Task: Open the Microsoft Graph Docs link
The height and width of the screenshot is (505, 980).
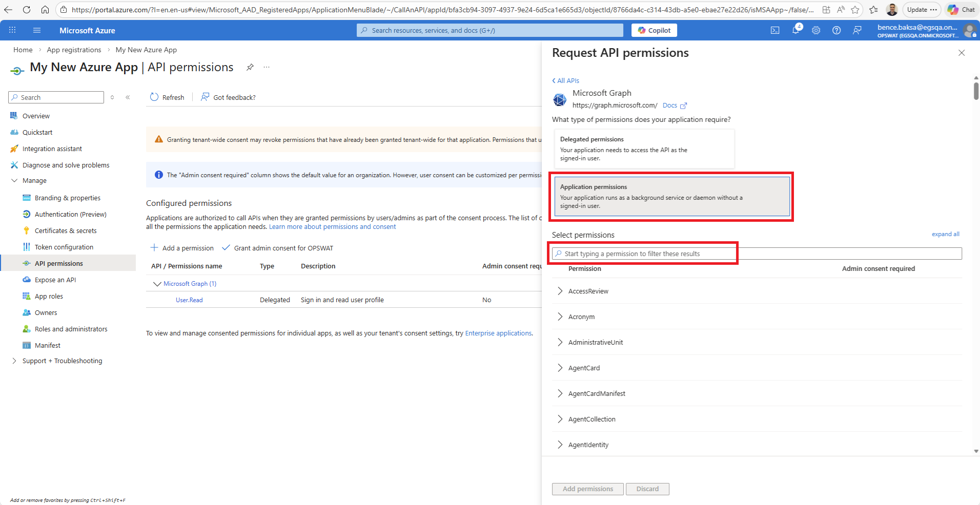Action: click(x=674, y=106)
